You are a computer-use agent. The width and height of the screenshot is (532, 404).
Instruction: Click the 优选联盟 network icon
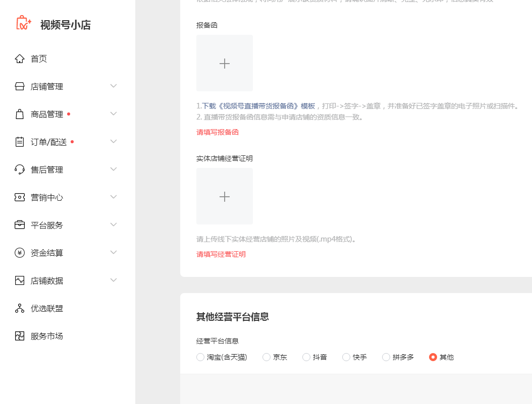(x=20, y=308)
